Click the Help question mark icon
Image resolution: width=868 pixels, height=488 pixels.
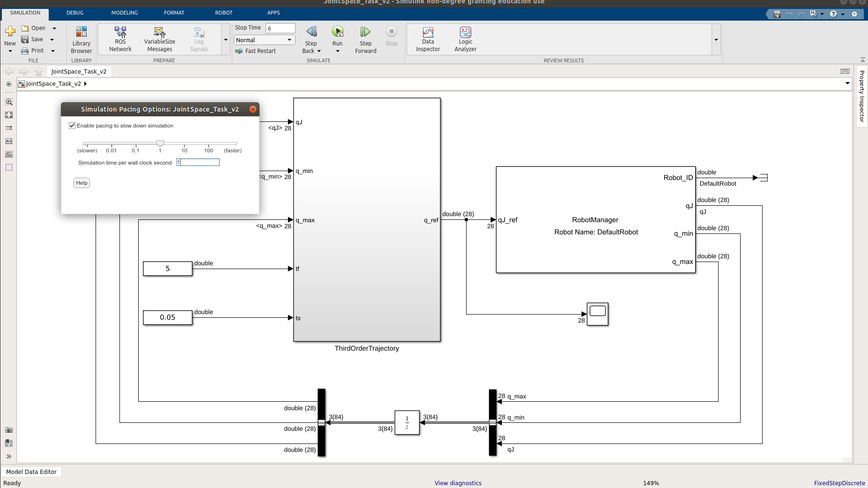833,14
